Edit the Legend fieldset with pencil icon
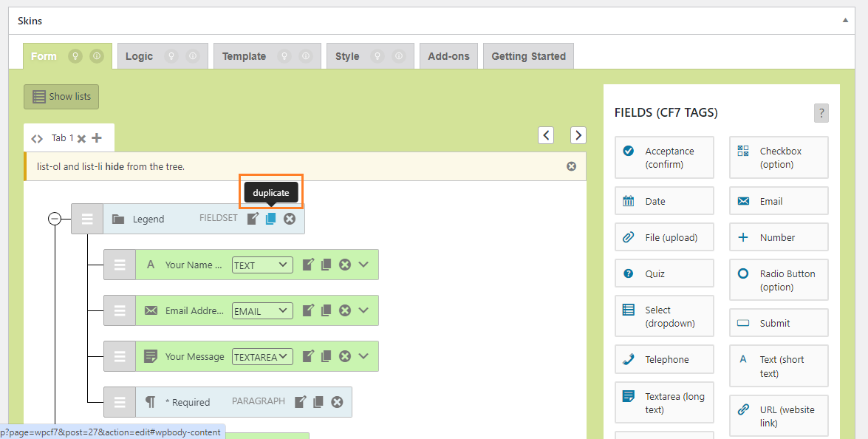 point(253,219)
